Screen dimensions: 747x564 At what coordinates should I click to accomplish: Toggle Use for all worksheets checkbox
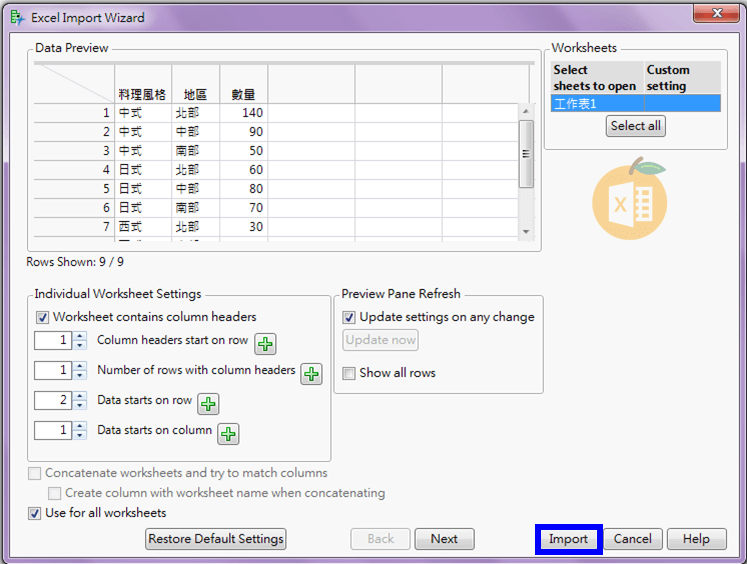(34, 514)
